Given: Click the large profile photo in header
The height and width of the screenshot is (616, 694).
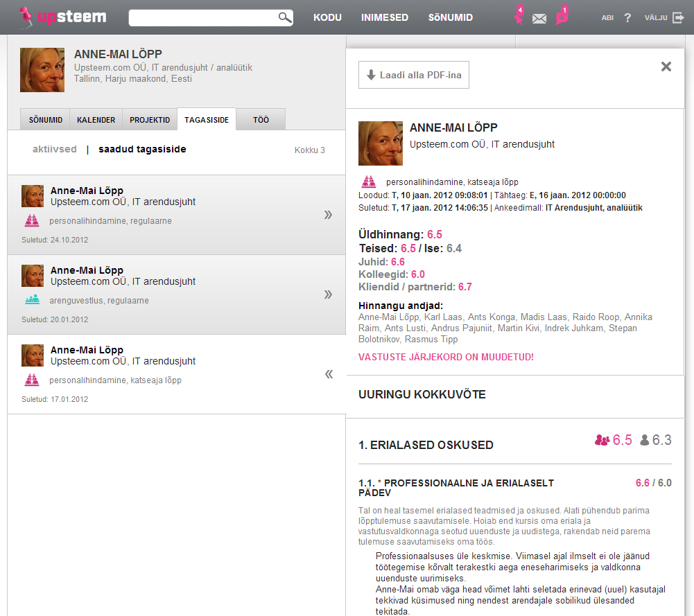Looking at the screenshot, I should (x=42, y=70).
